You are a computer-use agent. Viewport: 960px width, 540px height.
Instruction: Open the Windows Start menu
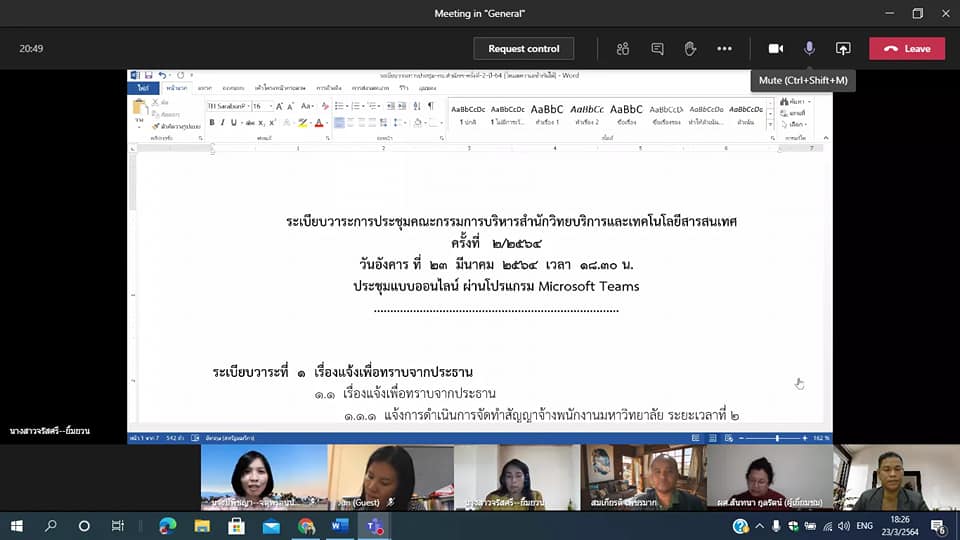pyautogui.click(x=16, y=526)
